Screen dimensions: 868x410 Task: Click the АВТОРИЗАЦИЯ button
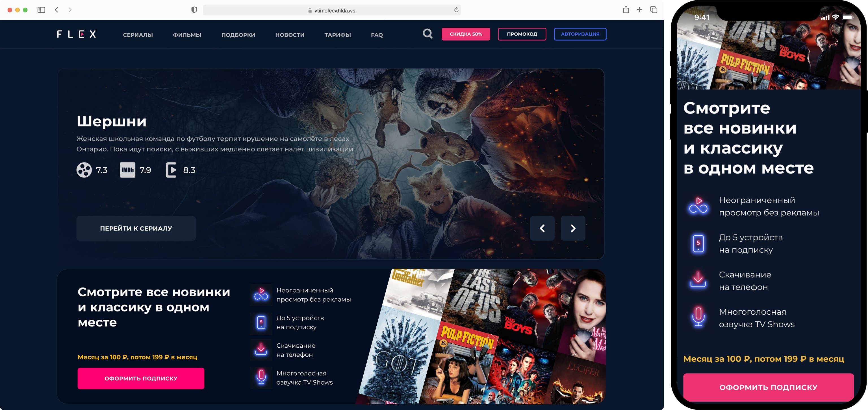click(580, 34)
